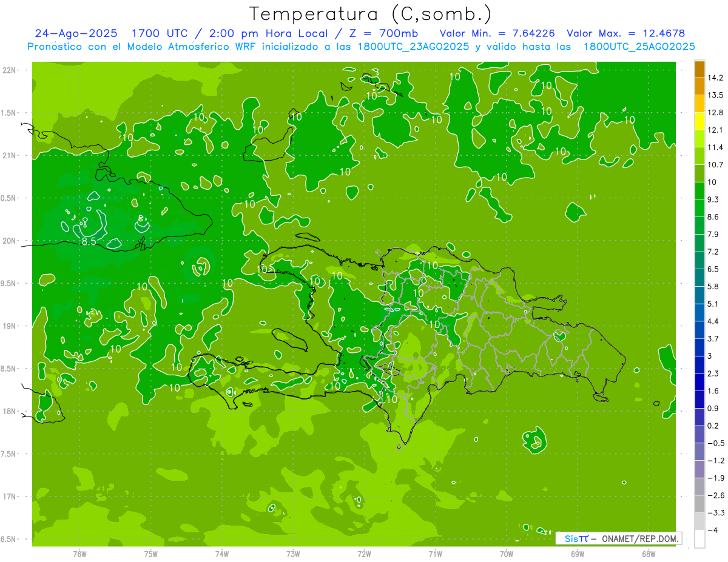Image resolution: width=728 pixels, height=562 pixels.
Task: Pick the dark orange swatch above 14.2
Action: click(x=699, y=69)
